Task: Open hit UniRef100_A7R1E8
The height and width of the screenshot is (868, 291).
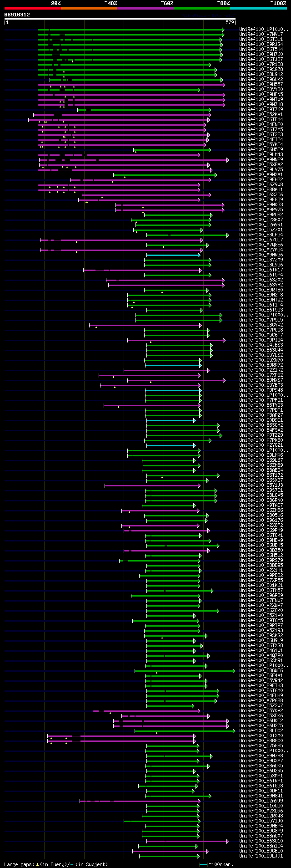Action: [x=261, y=64]
